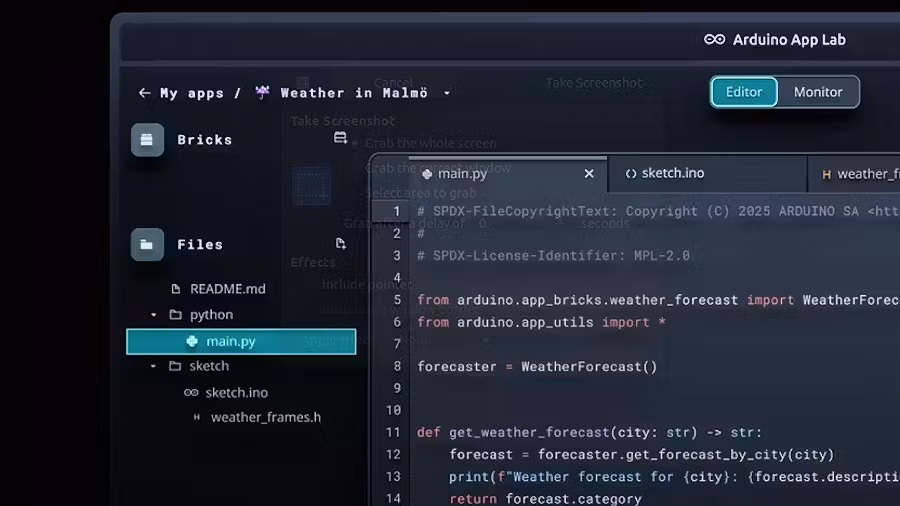
Task: Click the Python icon on main.py tab
Action: point(428,174)
